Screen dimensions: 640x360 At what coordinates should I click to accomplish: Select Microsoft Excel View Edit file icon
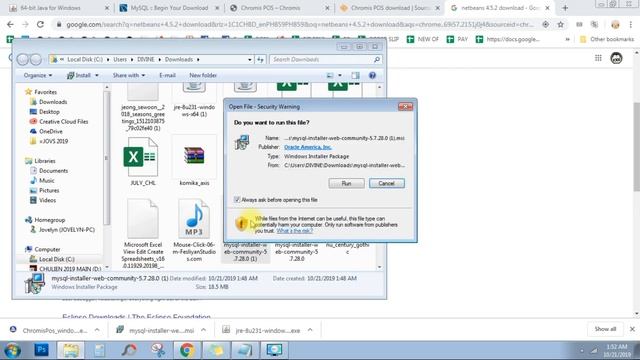[x=142, y=219]
